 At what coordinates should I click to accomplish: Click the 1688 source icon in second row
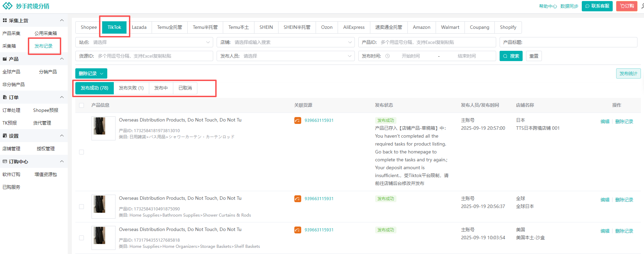pos(297,199)
